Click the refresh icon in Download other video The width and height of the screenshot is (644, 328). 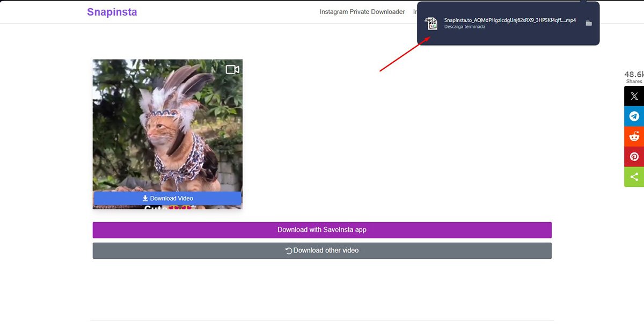pos(288,250)
